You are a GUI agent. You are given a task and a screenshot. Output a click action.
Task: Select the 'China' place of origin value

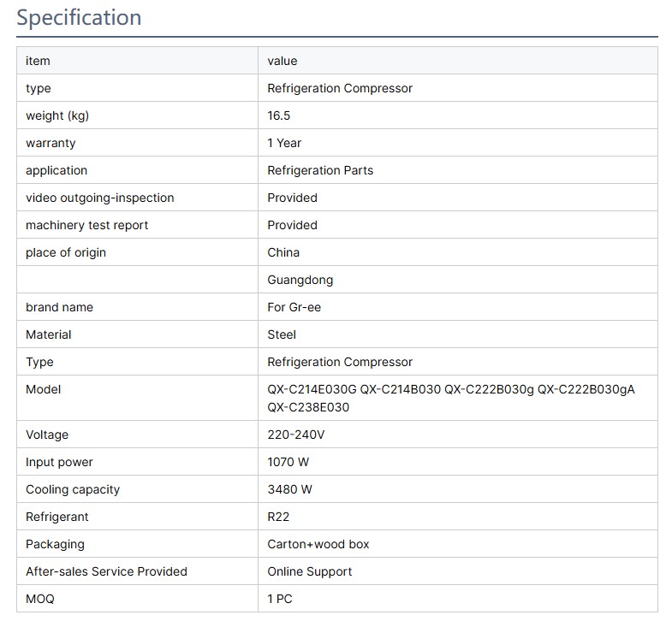[x=283, y=252]
